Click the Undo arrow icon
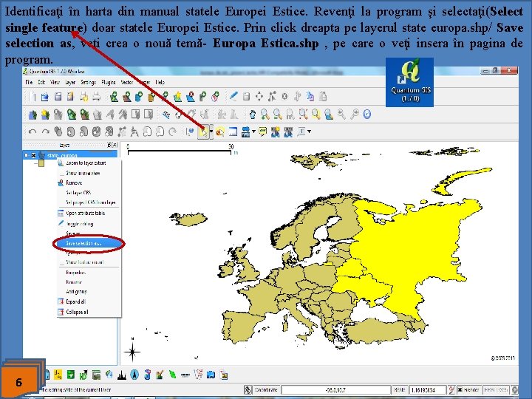The image size is (532, 399). point(33,132)
